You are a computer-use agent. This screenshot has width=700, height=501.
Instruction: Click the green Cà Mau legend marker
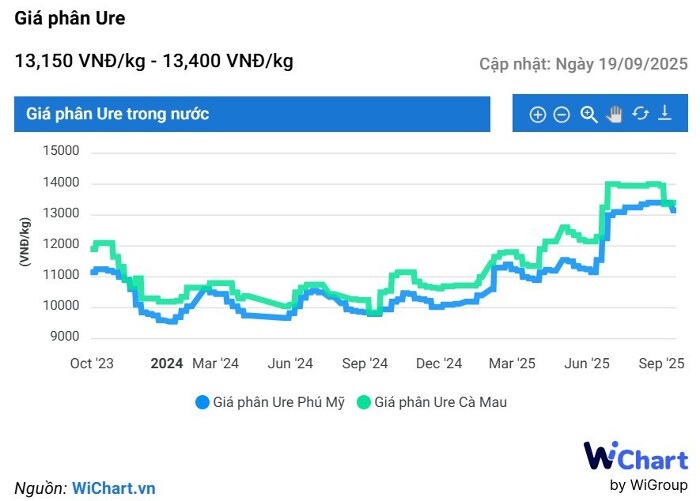click(x=364, y=402)
